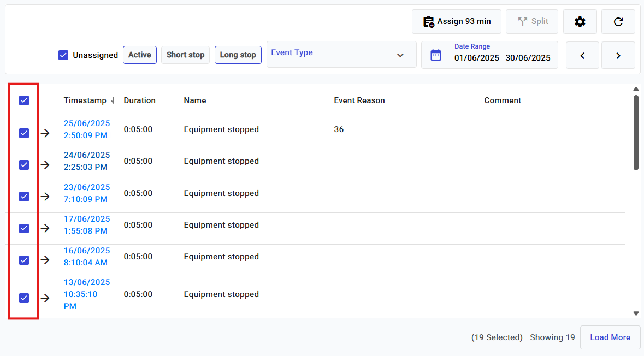Toggle the Short stop filter chip
Viewport: 644px width, 356px height.
(x=185, y=55)
